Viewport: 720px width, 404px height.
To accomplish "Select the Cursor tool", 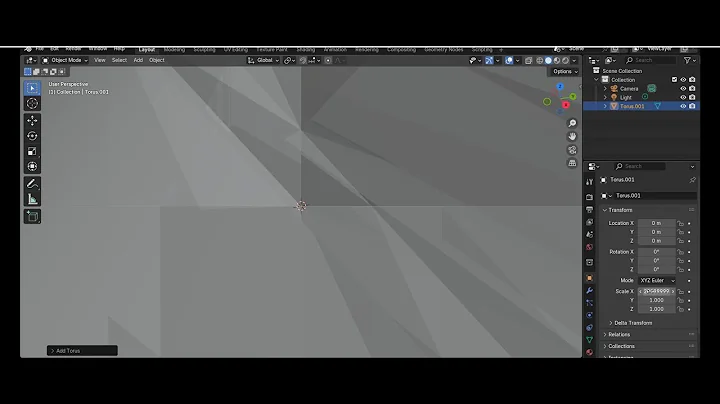I will point(32,104).
